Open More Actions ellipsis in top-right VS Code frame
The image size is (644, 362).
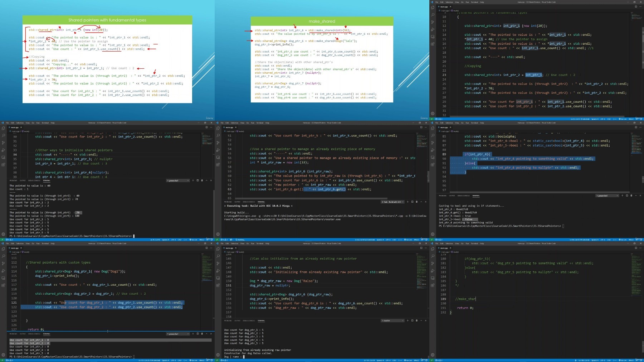(x=640, y=6)
